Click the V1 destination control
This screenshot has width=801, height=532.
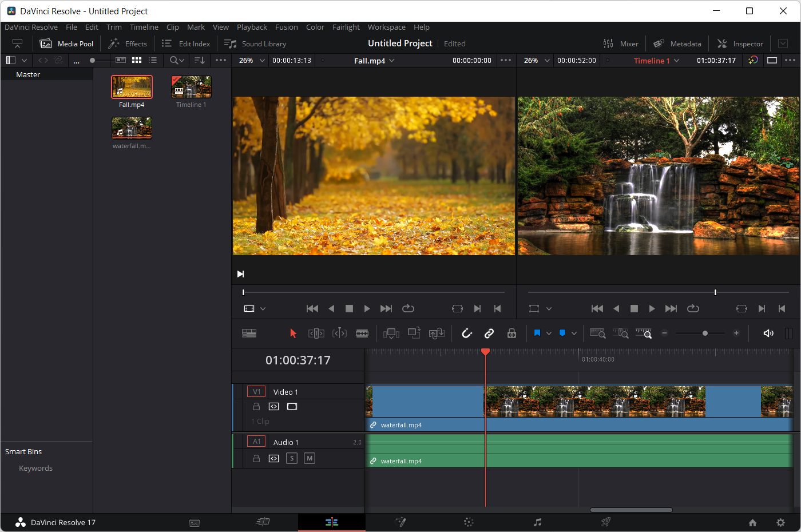click(256, 392)
